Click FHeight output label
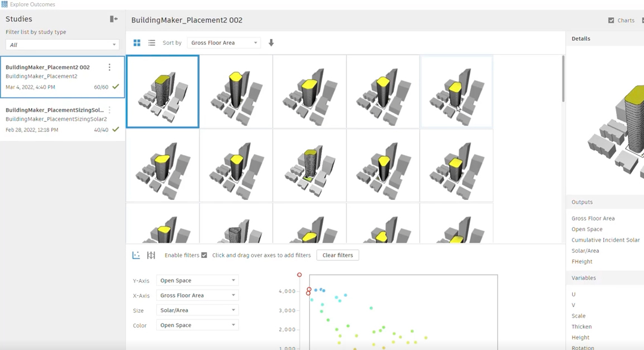This screenshot has width=644, height=350. [583, 261]
